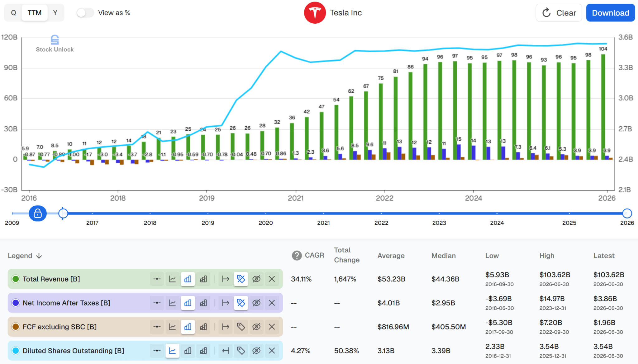
Task: Choose stacked bar icon for Total Revenue
Action: pyautogui.click(x=203, y=279)
